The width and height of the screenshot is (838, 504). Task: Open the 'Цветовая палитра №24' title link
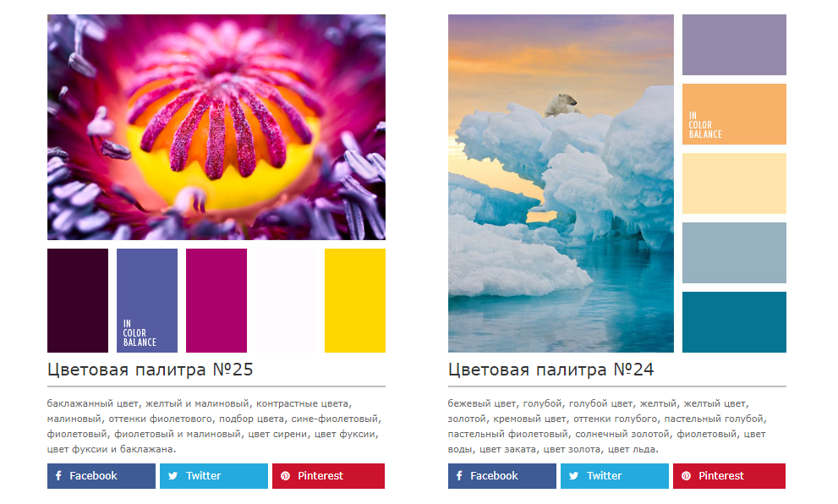550,370
